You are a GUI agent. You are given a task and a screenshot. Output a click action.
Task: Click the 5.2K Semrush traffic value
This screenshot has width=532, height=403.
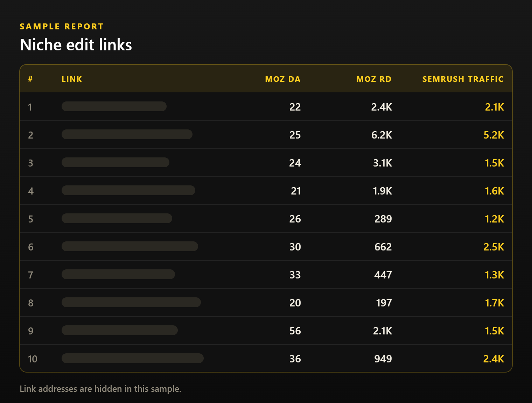(493, 135)
